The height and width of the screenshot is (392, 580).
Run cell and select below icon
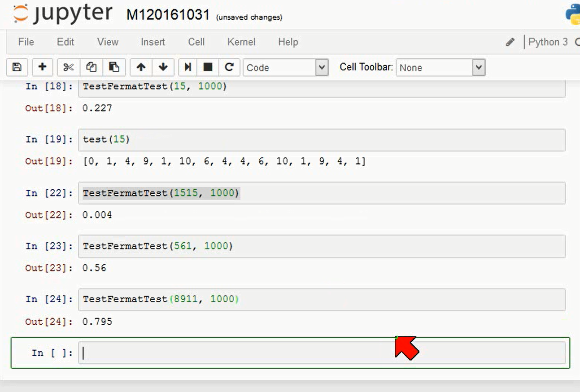188,68
